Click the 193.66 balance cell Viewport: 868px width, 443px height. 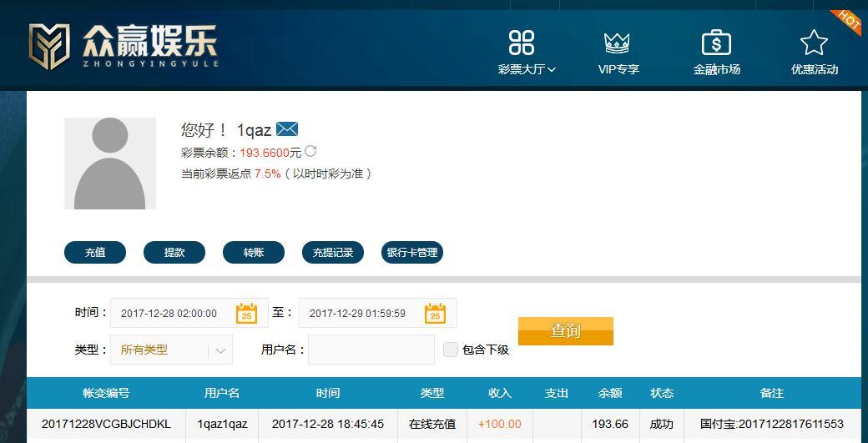(610, 424)
